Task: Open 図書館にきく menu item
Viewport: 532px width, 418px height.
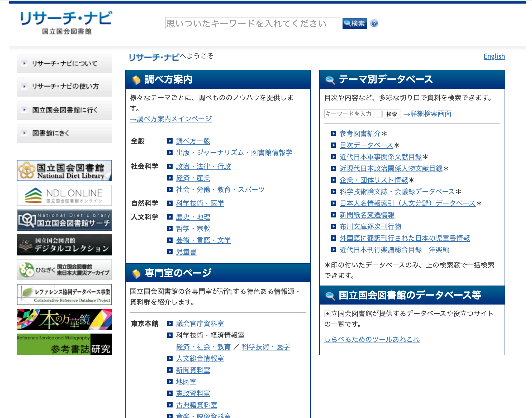Action: click(x=64, y=133)
